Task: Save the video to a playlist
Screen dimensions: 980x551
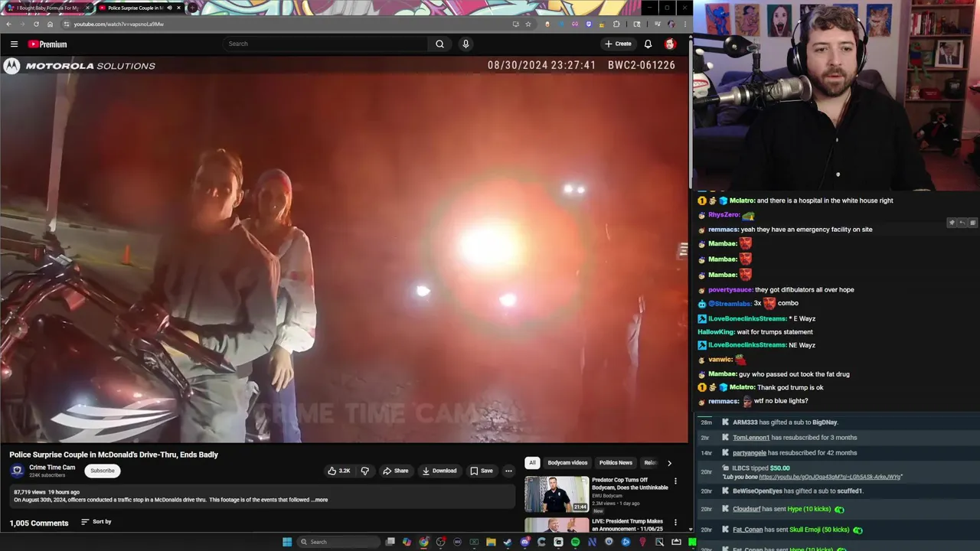Action: point(482,471)
